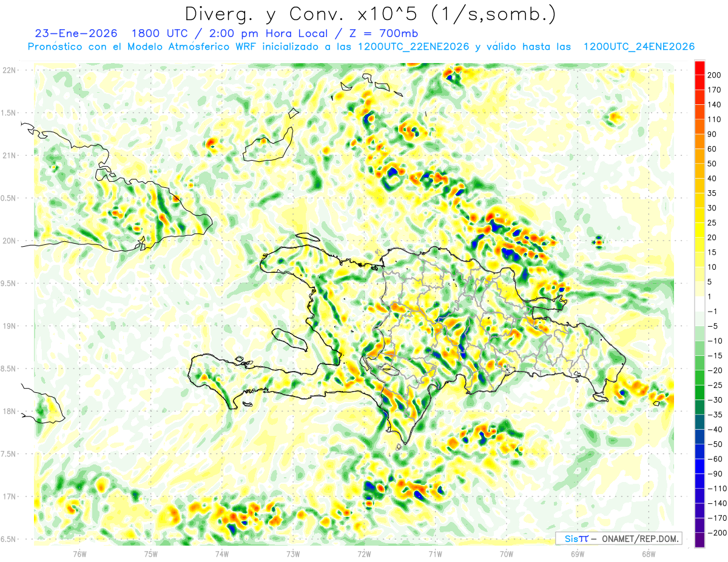Click the positive 170 color scale label
This screenshot has height=562, width=728.
715,90
